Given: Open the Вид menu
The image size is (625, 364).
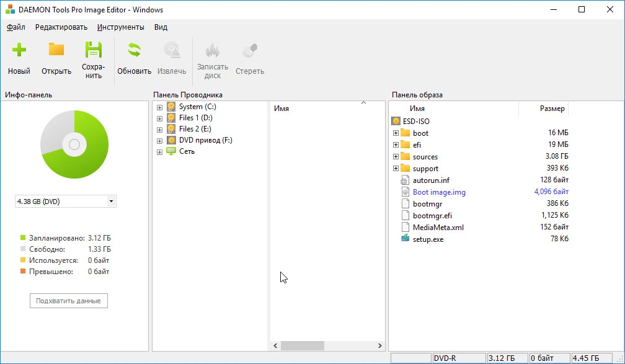Looking at the screenshot, I should pyautogui.click(x=161, y=27).
